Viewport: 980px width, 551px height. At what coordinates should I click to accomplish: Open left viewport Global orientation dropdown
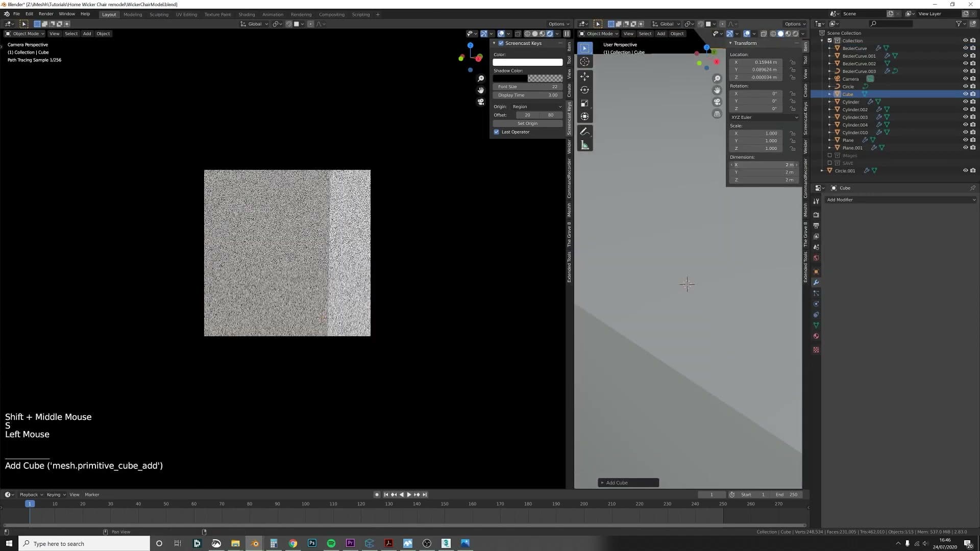(x=254, y=24)
